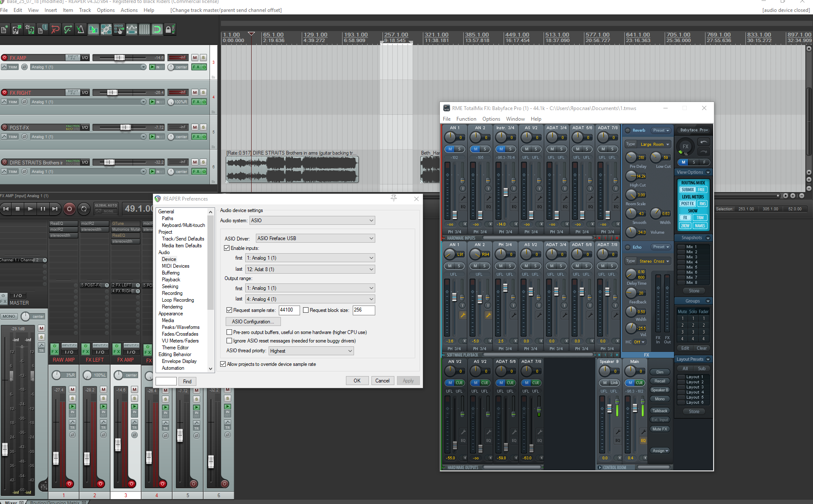
Task: Toggle the Request sample rate checkbox
Action: (x=229, y=310)
